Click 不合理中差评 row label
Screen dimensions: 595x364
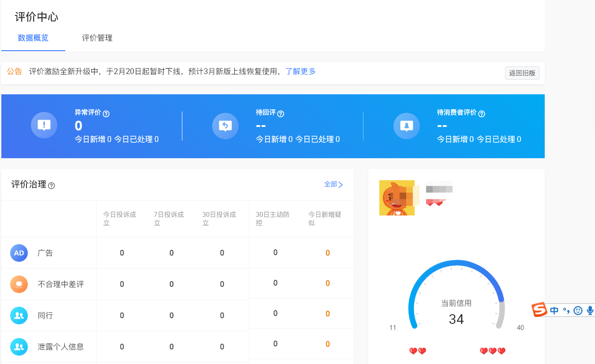61,284
